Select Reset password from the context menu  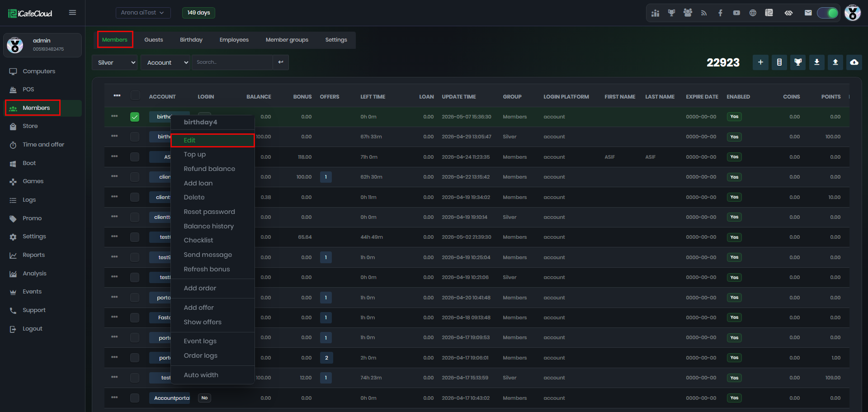pyautogui.click(x=212, y=212)
